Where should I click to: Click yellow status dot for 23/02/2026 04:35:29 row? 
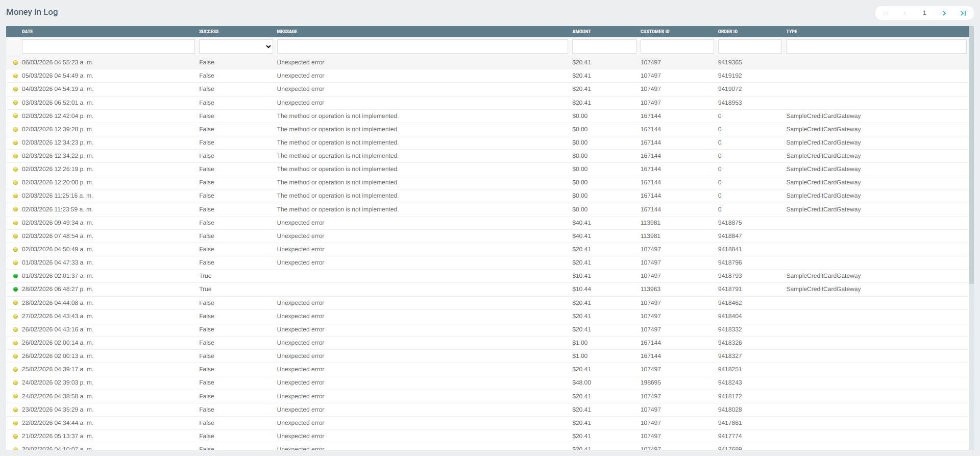point(15,410)
